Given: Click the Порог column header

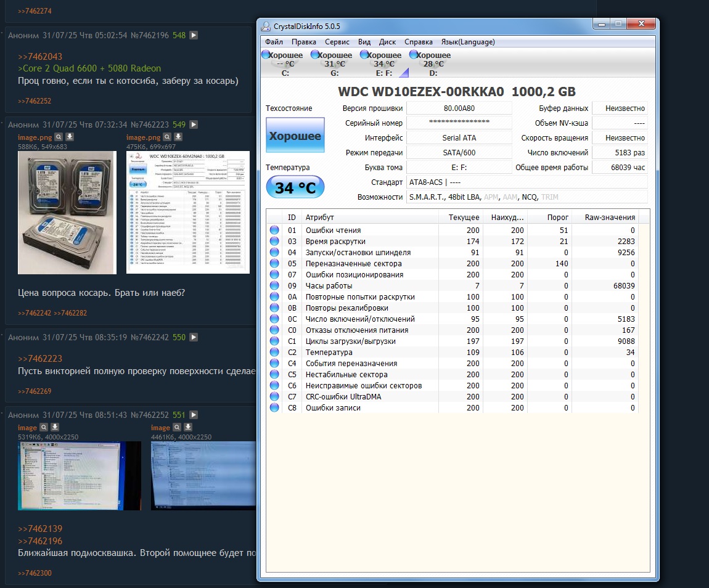Looking at the screenshot, I should [549, 218].
